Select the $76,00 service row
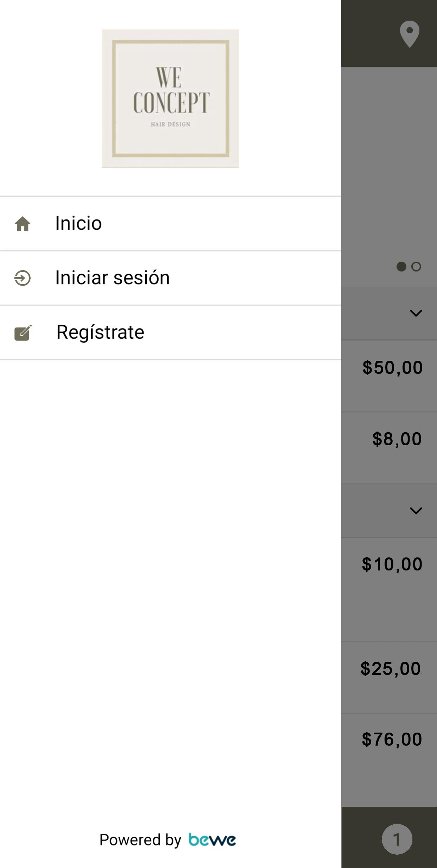 tap(389, 760)
